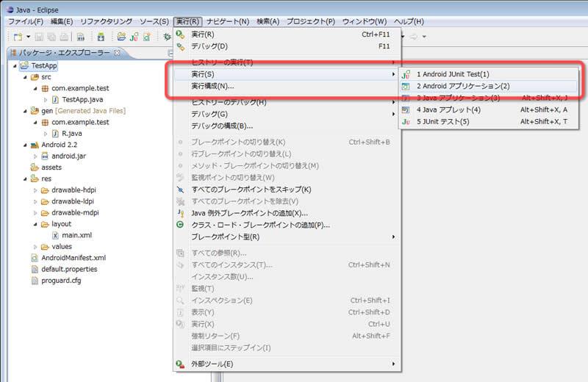Screen dimensions: 588x382
Task: Click the new Android XML file icon
Action: pos(146,37)
